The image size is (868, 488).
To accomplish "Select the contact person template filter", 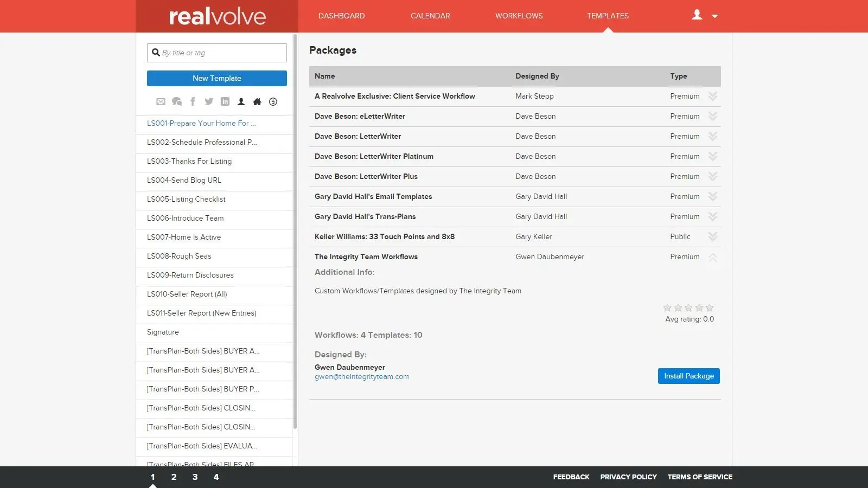I will click(x=241, y=101).
